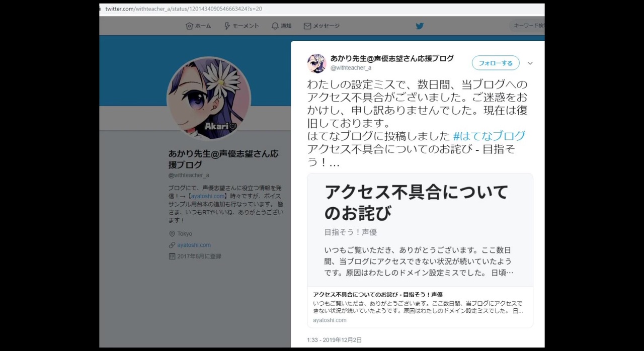Open the アクセス不具合についてのお詫び link card
This screenshot has width=644, height=351.
[420, 250]
